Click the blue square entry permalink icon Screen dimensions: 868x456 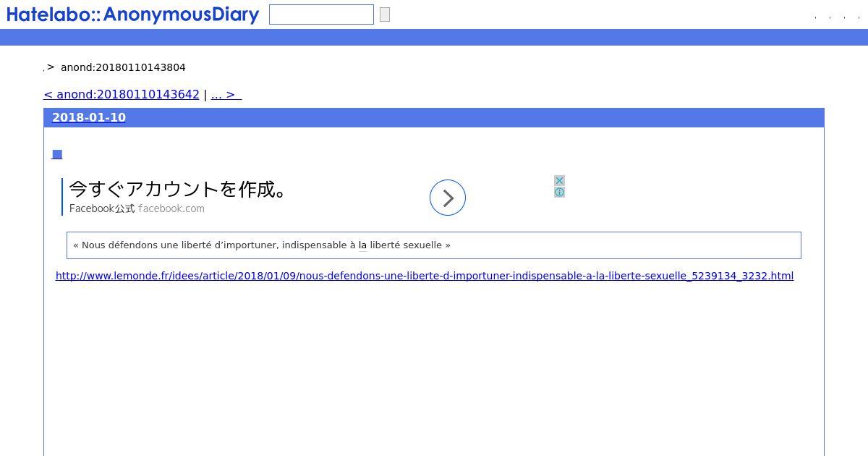pyautogui.click(x=57, y=154)
